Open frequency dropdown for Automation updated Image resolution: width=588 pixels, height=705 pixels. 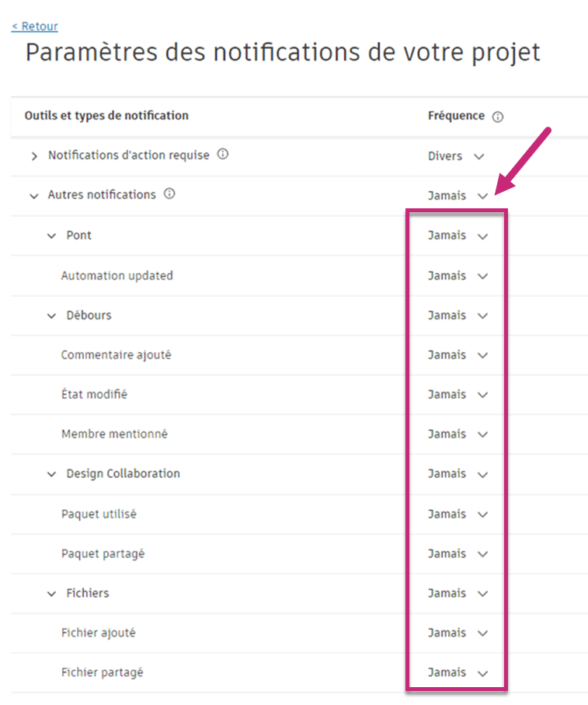pos(458,276)
